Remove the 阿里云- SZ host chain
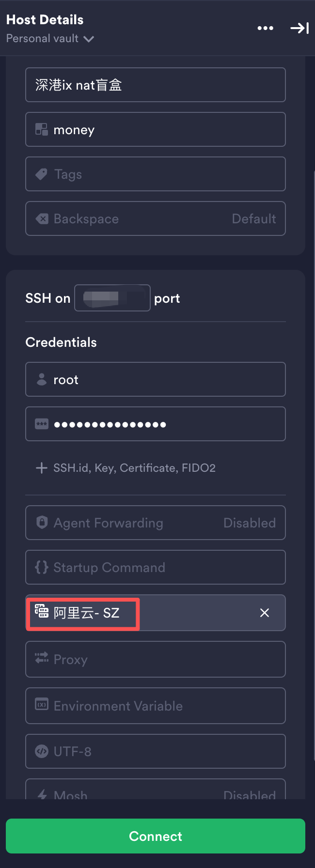Viewport: 315px width, 868px height. pos(265,613)
